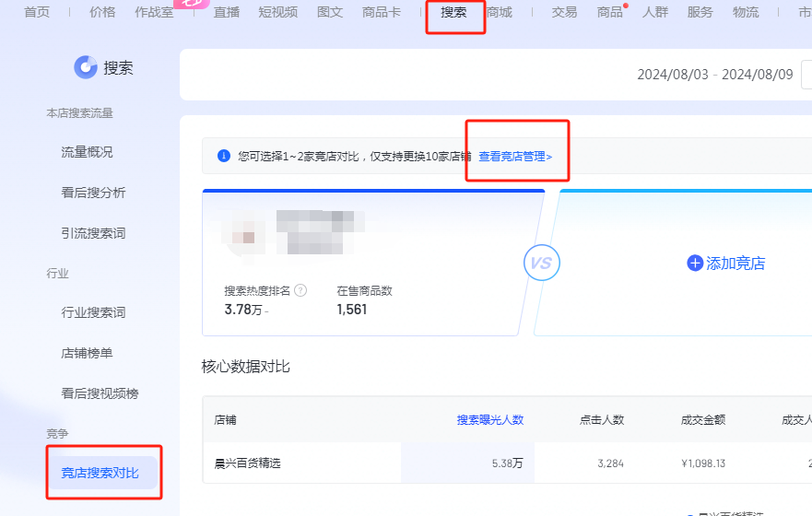The width and height of the screenshot is (812, 516).
Task: Click the 行业 sidebar group label
Action: [x=57, y=274]
